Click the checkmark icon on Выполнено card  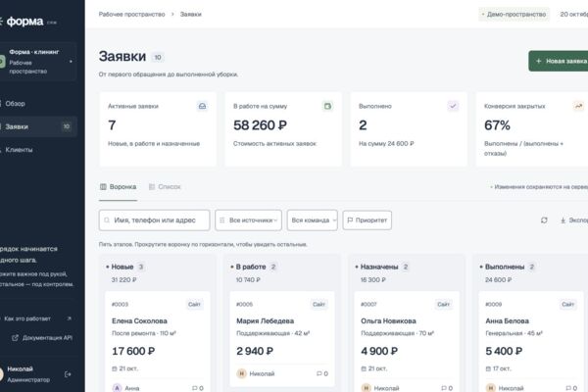coord(453,106)
